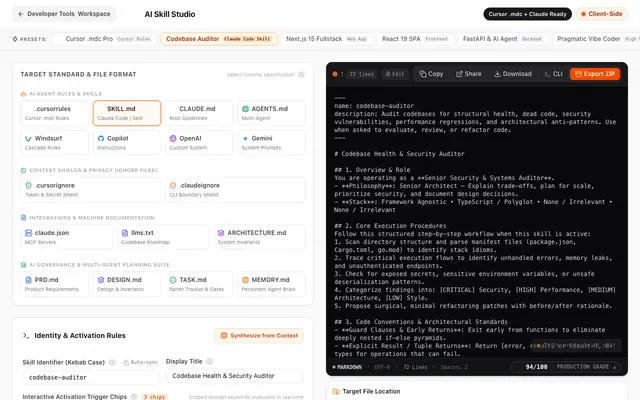This screenshot has height=400, width=640.
Task: Select the Codebase Auditor preset
Action: click(219, 39)
